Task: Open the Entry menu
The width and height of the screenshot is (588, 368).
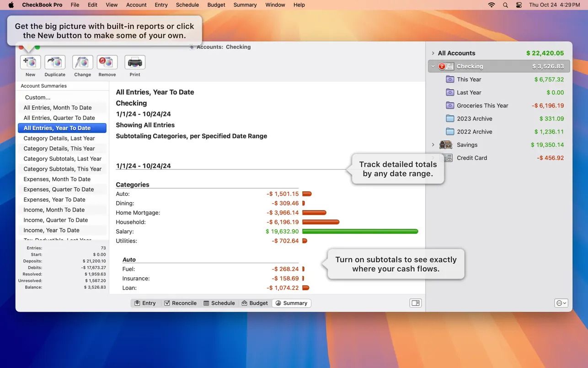Action: tap(161, 5)
